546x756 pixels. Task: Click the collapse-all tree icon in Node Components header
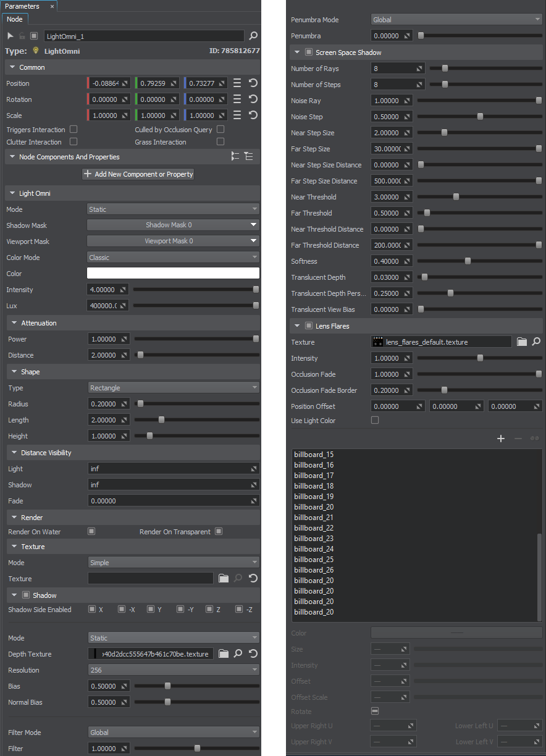tap(235, 157)
